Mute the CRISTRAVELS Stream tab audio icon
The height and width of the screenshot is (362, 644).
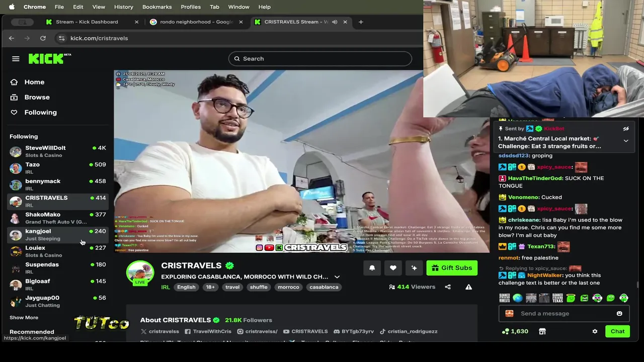[335, 22]
